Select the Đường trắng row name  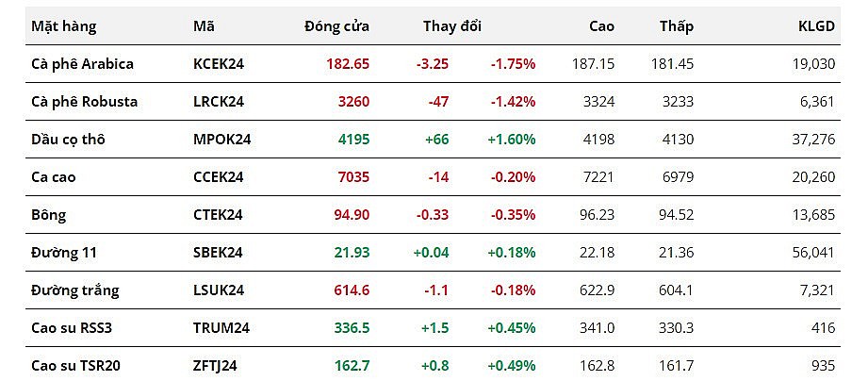tap(75, 290)
